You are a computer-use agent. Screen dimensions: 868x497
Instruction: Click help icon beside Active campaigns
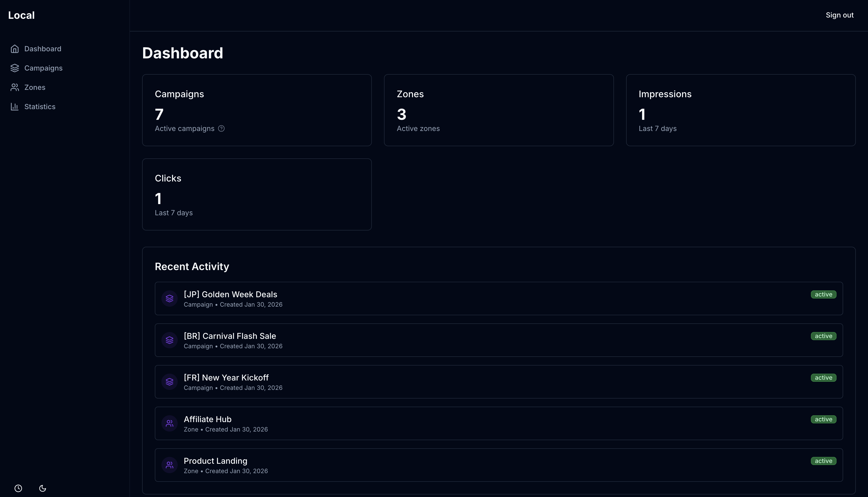[x=221, y=129]
